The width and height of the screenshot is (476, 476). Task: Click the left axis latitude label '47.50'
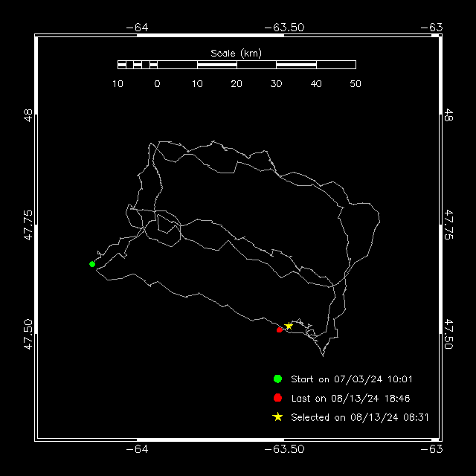tap(28, 334)
